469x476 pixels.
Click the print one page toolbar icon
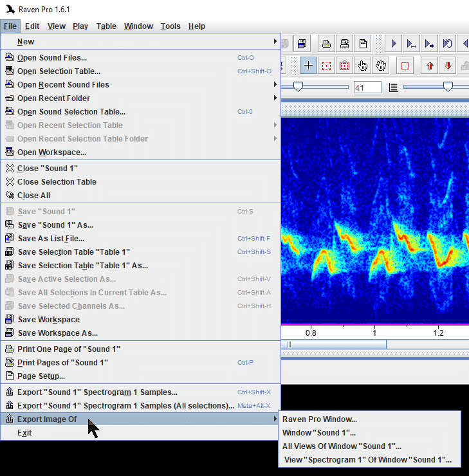[326, 44]
